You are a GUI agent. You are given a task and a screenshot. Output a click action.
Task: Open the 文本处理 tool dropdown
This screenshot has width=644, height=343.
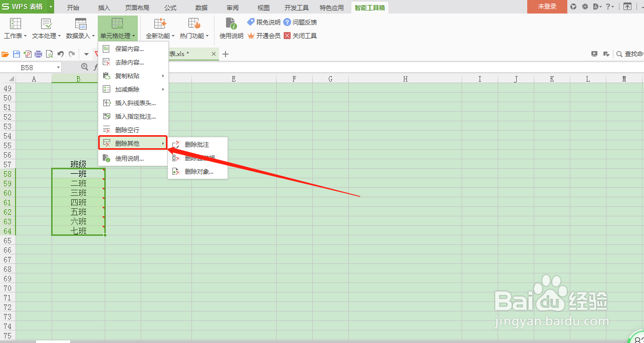pyautogui.click(x=46, y=29)
